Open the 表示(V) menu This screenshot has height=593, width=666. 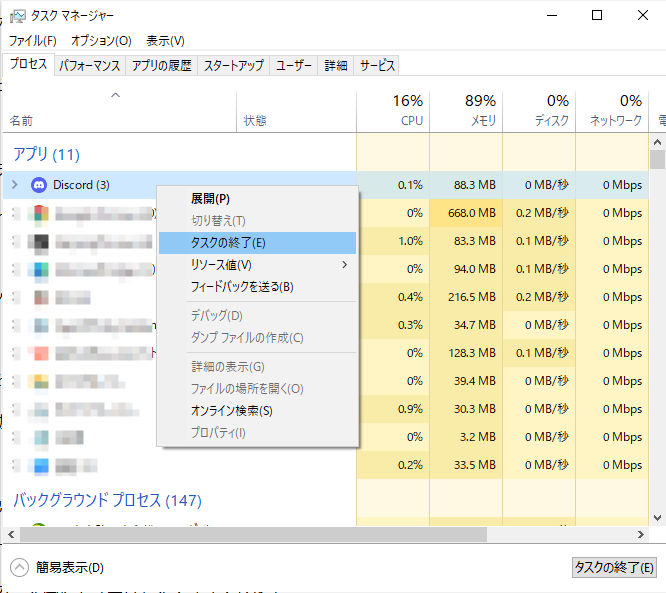click(165, 41)
